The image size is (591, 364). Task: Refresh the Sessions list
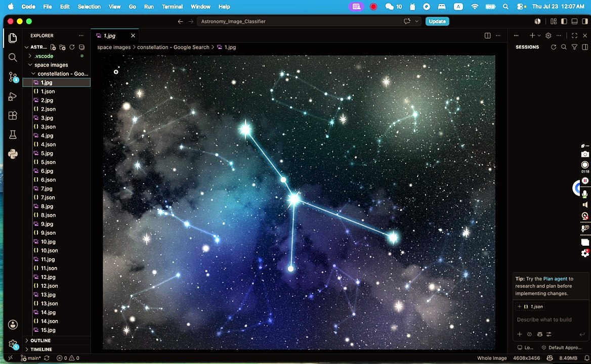554,47
